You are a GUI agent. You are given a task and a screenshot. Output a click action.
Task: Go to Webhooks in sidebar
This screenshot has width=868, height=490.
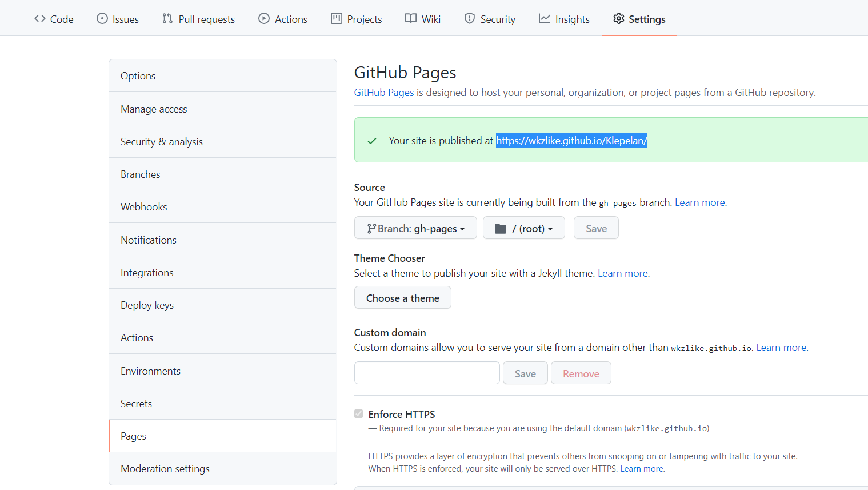click(x=223, y=206)
